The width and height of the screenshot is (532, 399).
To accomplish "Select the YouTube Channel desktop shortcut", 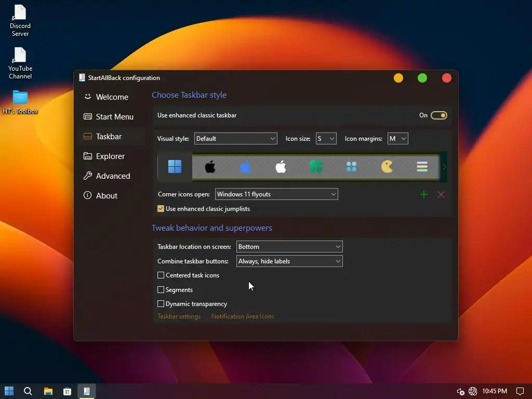I will [20, 63].
